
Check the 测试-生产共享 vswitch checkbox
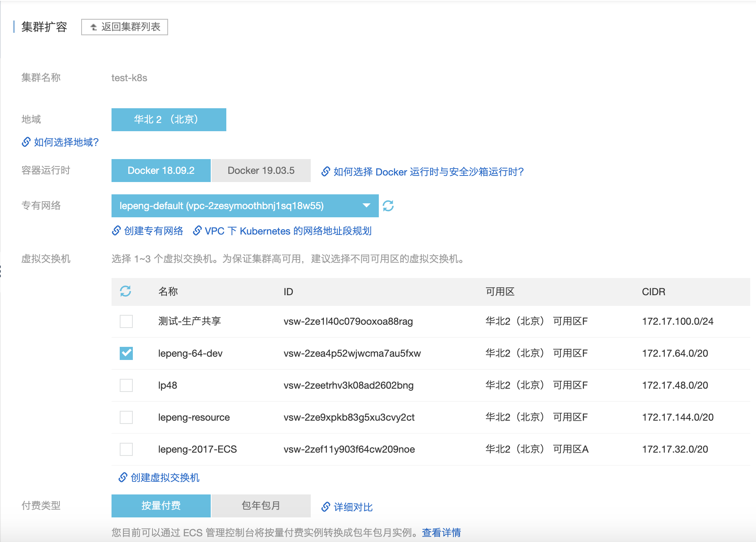[126, 321]
